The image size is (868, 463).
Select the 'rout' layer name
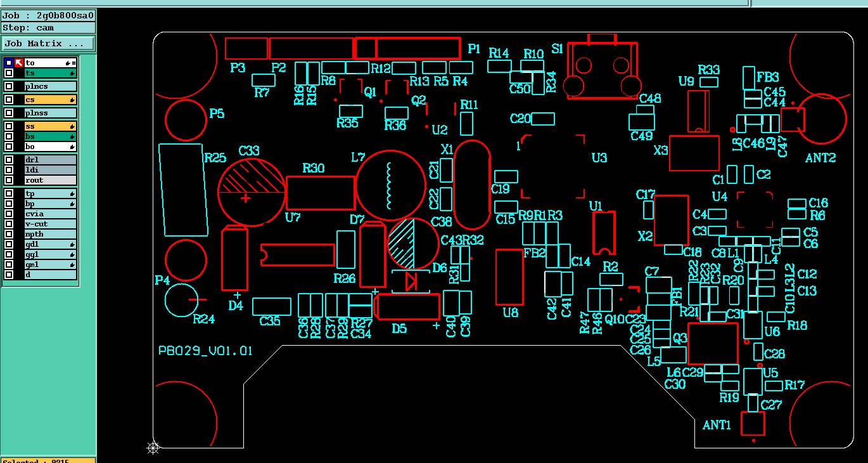click(x=50, y=180)
